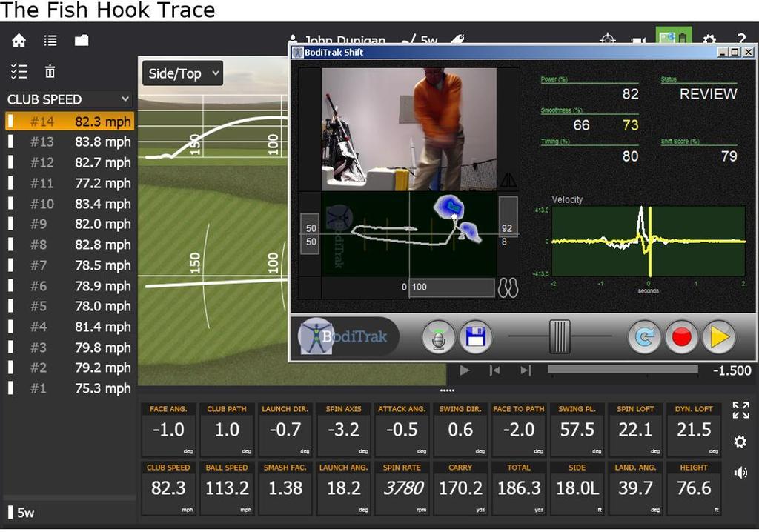Toggle the speaker sound icon

point(740,473)
